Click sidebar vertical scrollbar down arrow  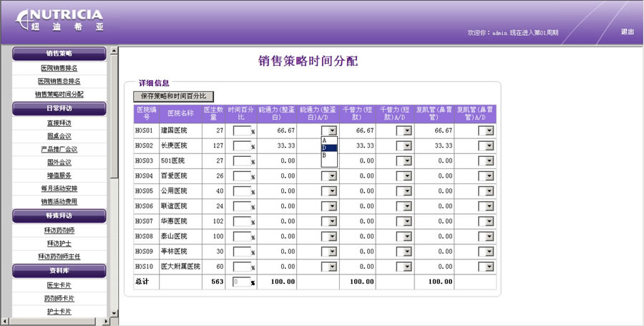113,313
